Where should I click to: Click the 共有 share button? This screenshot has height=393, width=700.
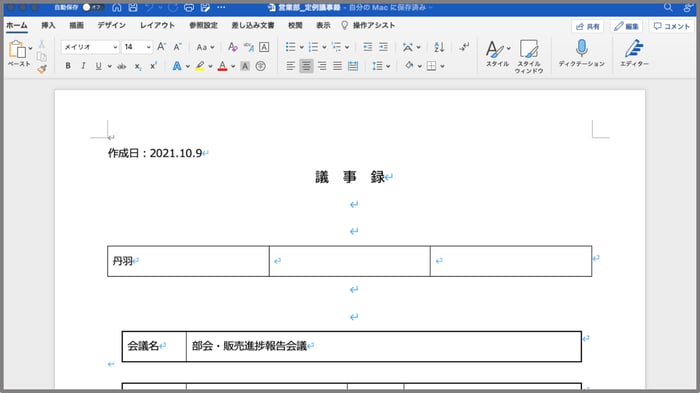588,26
